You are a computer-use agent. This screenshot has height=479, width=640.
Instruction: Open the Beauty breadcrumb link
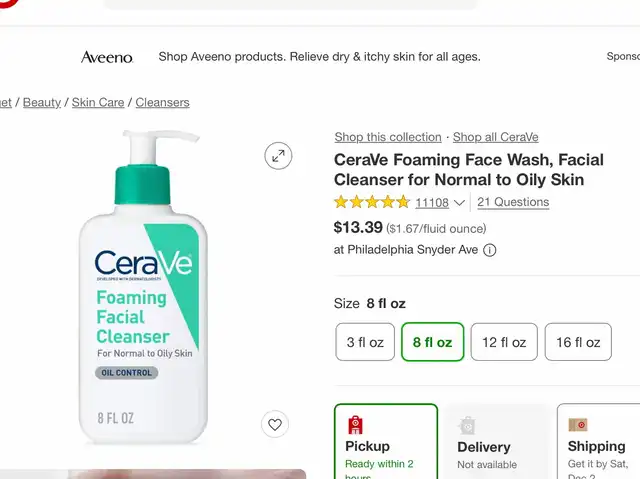(x=42, y=102)
